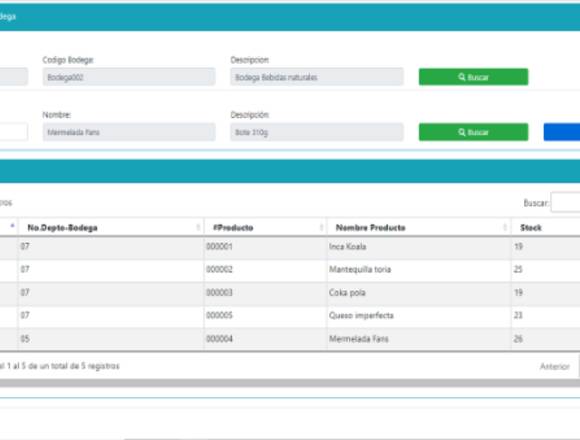580x440 pixels.
Task: Click the product Buscar button beside 'Bote 310g'
Action: 473,132
